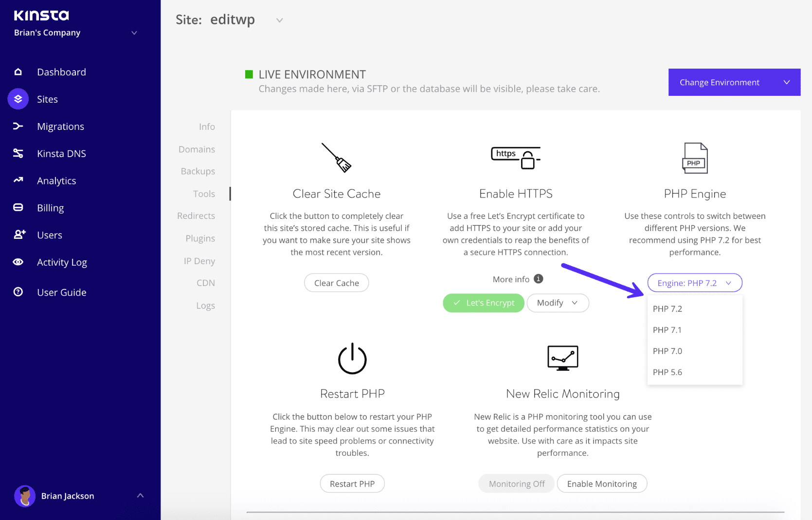The height and width of the screenshot is (520, 812).
Task: Open the Modify HTTPS dropdown
Action: (558, 303)
